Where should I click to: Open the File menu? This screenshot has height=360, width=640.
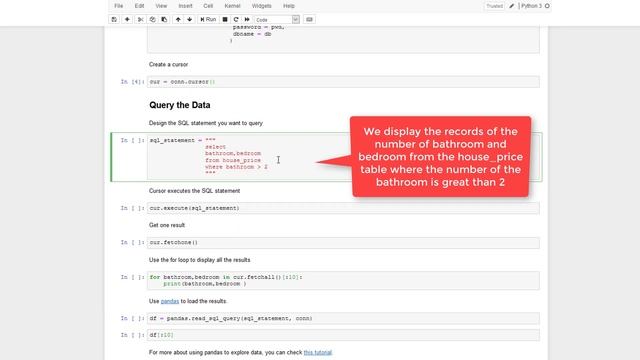[x=118, y=6]
